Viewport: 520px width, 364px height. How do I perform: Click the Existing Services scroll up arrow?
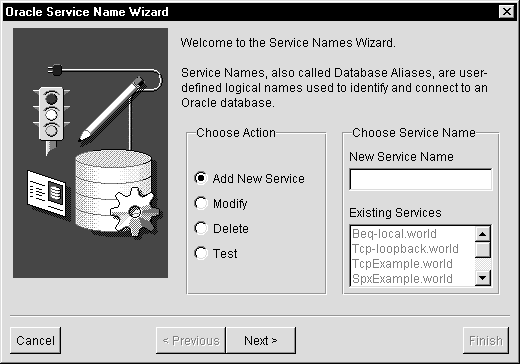click(483, 234)
